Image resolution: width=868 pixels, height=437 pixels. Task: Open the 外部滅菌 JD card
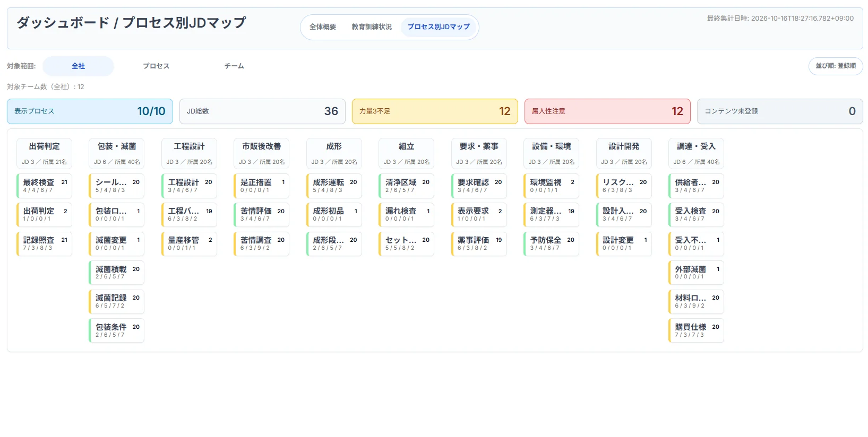(696, 273)
